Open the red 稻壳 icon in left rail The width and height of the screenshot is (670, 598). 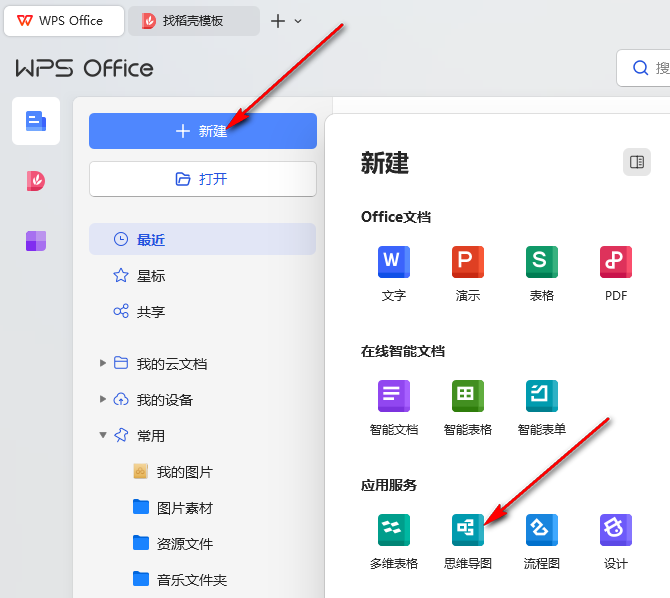(x=36, y=180)
